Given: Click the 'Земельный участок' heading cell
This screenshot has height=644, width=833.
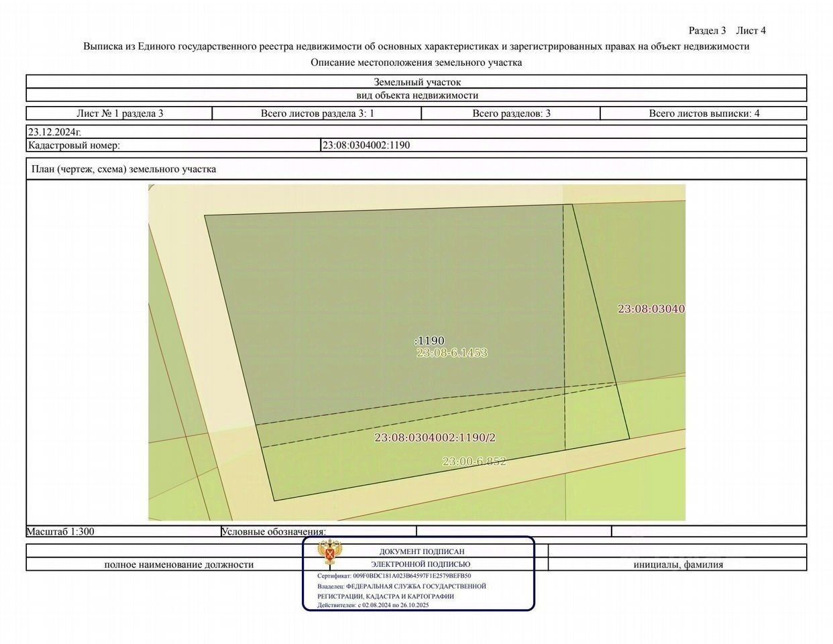Looking at the screenshot, I should 416,82.
